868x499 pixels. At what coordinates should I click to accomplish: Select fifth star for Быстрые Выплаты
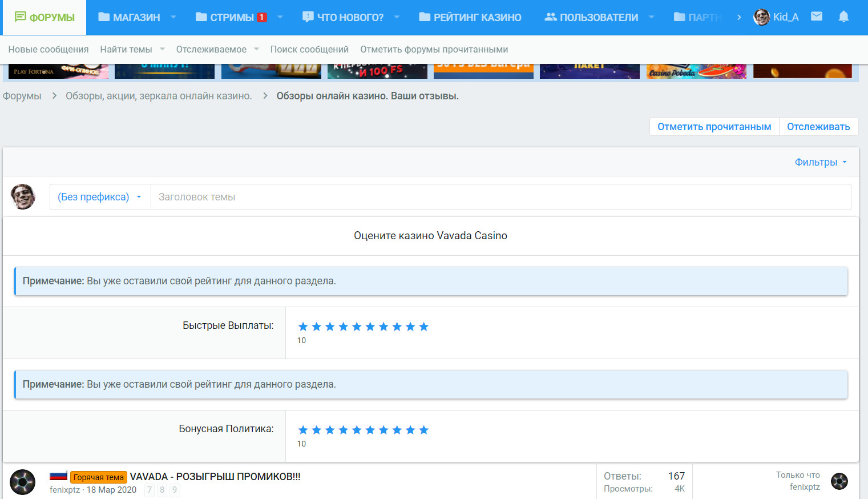pyautogui.click(x=357, y=327)
